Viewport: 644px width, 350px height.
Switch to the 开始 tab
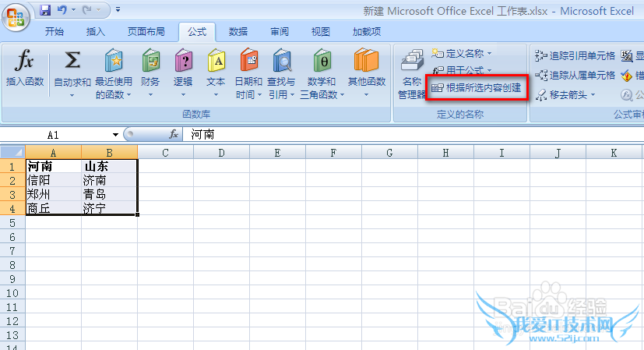(x=55, y=32)
